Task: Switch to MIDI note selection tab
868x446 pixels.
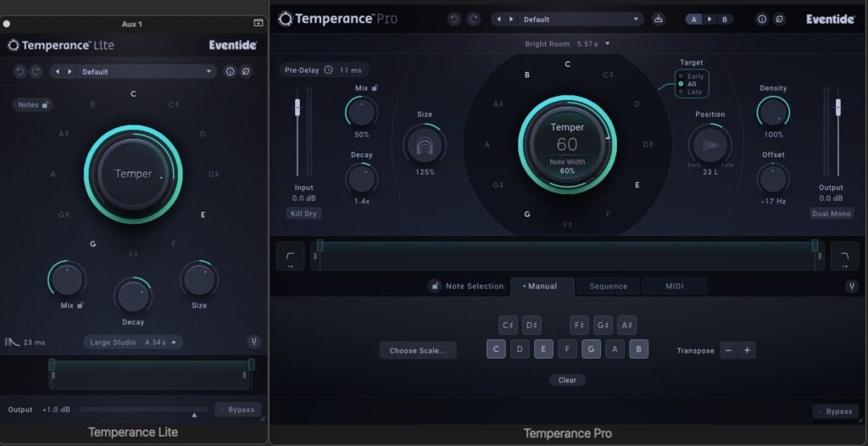Action: coord(674,287)
